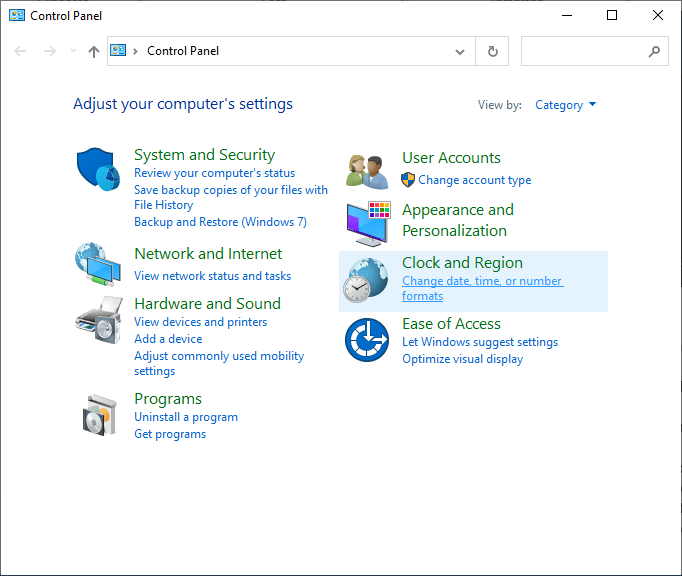This screenshot has height=576, width=682.
Task: Click the Get programs link
Action: 170,434
